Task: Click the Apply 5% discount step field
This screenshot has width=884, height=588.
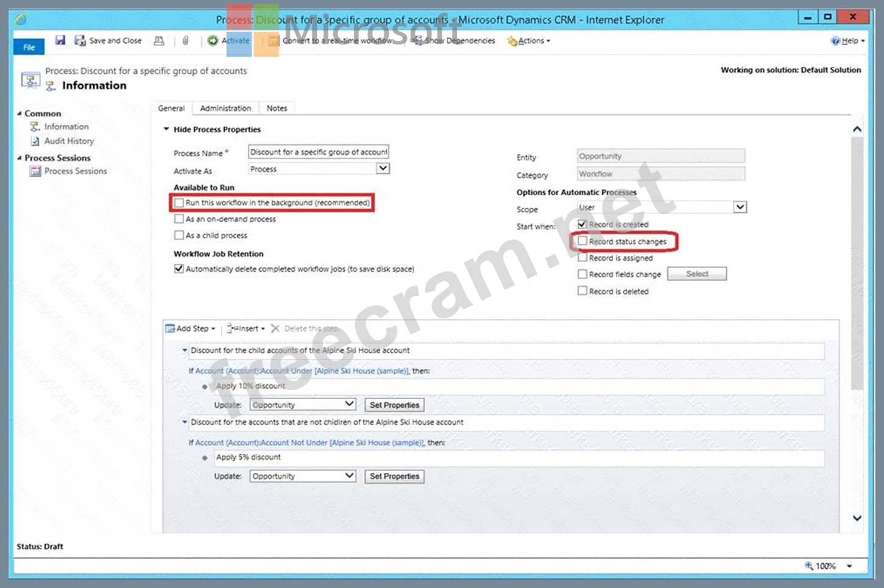Action: click(519, 458)
